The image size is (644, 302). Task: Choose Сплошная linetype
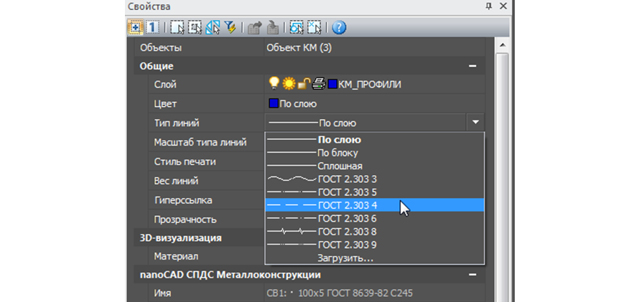point(375,166)
